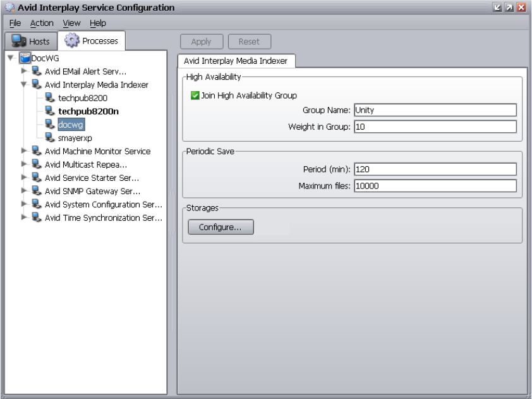Click the Group Name field containing Unity
Image resolution: width=532 pixels, height=399 pixels.
435,110
